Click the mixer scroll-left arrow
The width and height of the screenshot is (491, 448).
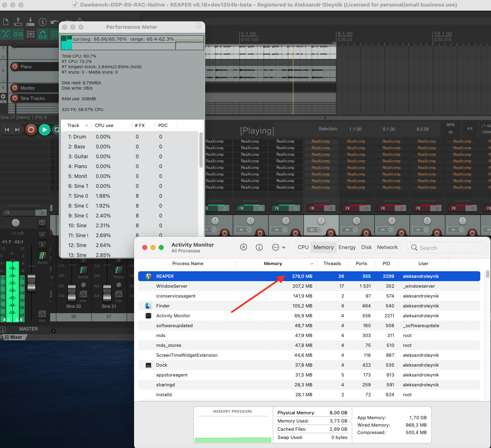[x=53, y=330]
